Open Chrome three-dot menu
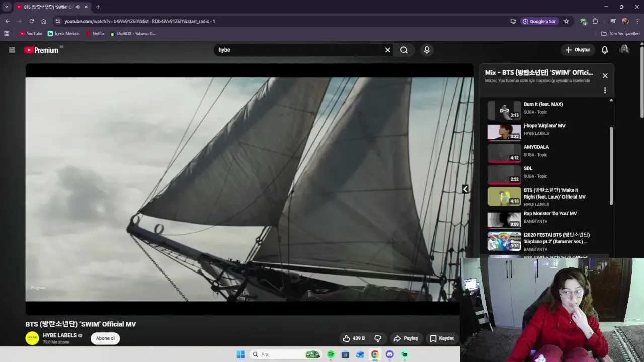The width and height of the screenshot is (644, 362). click(x=637, y=21)
